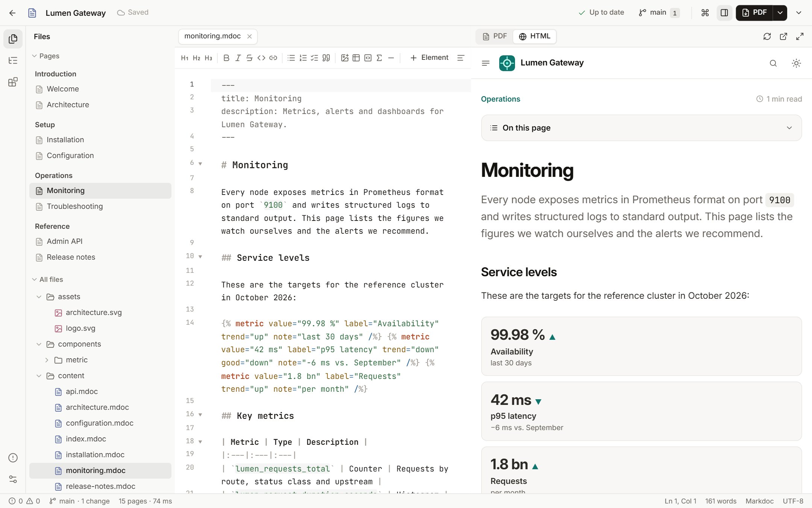Image resolution: width=812 pixels, height=508 pixels.
Task: Open the outline panel in left rail
Action: point(13,60)
